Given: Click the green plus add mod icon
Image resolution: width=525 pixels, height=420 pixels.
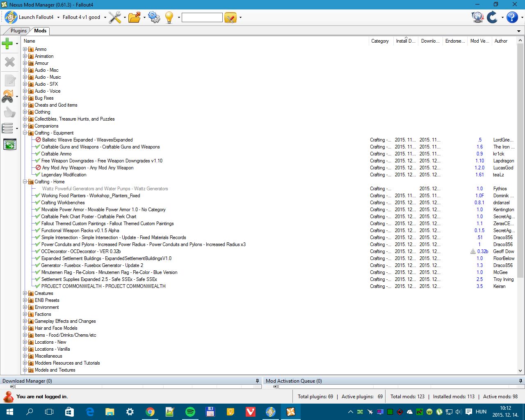Looking at the screenshot, I should coord(7,43).
